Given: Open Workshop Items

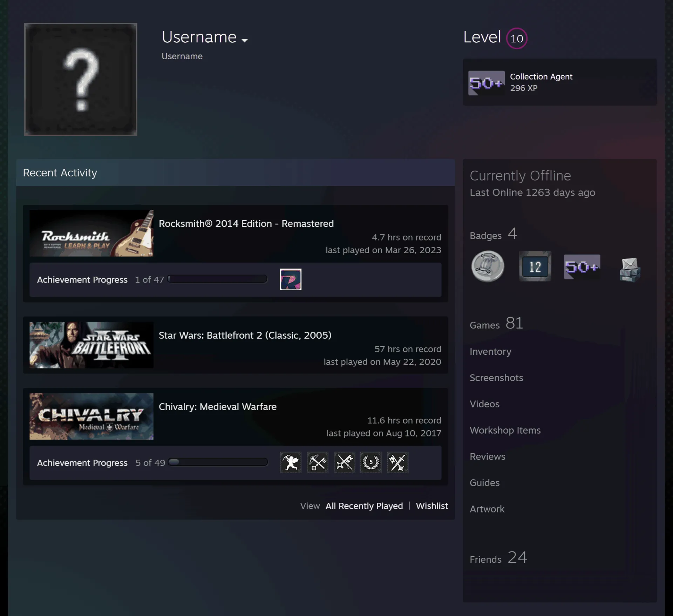Looking at the screenshot, I should click(505, 430).
